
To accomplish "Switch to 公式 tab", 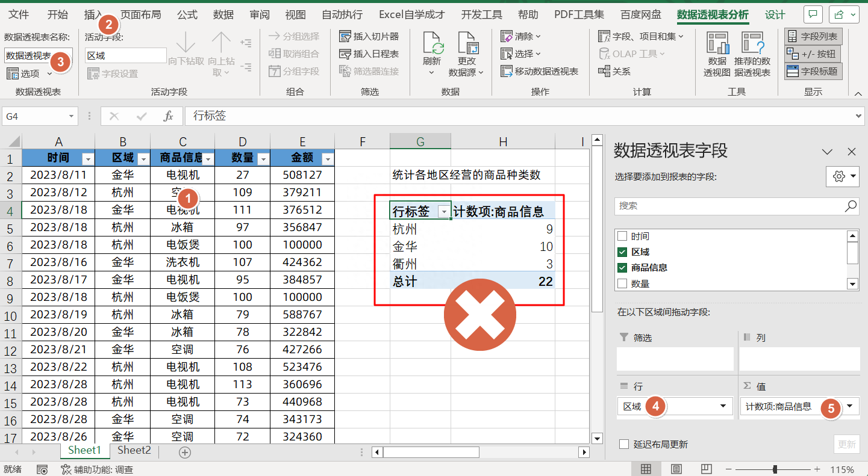I will [x=187, y=14].
